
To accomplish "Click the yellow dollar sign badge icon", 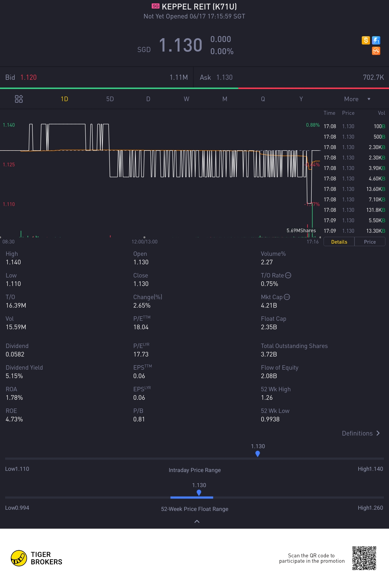I will coord(366,40).
